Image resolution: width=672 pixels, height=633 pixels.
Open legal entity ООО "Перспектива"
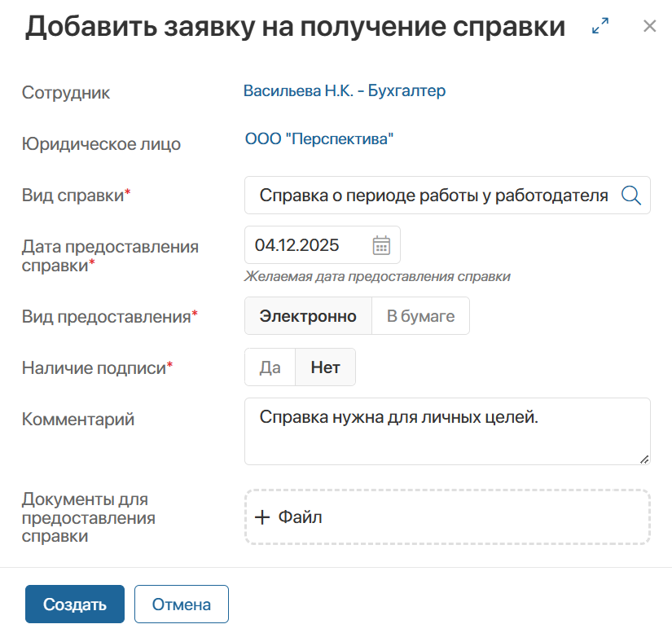319,138
